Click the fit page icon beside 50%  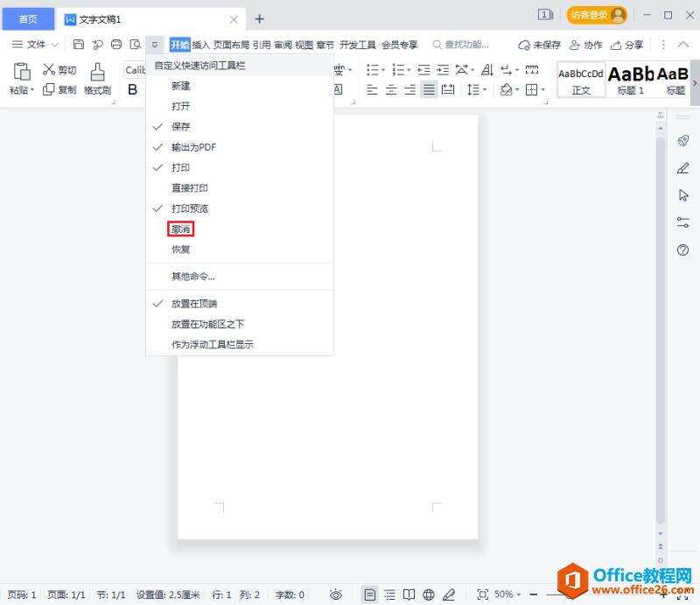(482, 594)
